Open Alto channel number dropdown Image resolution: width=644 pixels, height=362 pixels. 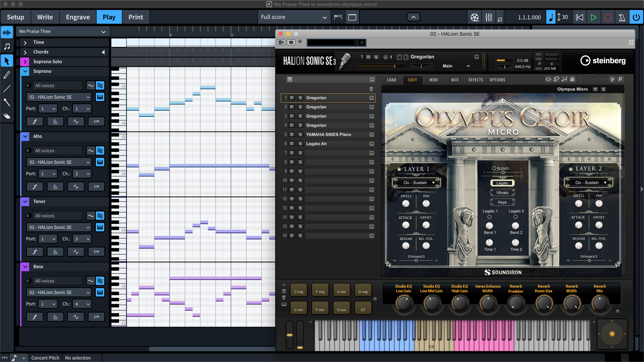(x=82, y=174)
